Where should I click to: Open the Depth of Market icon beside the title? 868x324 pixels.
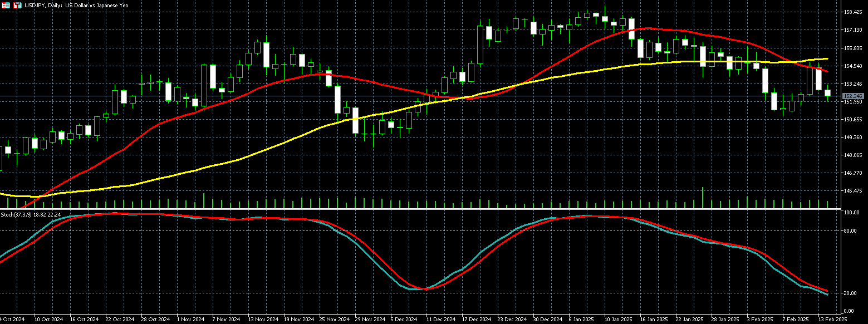click(17, 5)
